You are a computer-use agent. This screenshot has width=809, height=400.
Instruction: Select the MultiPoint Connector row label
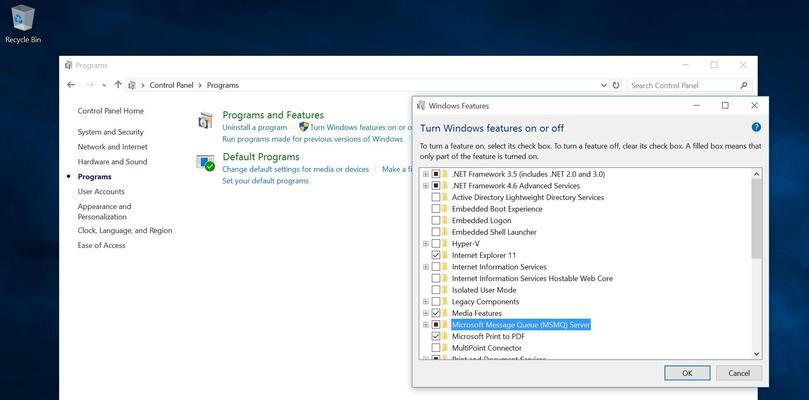(487, 348)
